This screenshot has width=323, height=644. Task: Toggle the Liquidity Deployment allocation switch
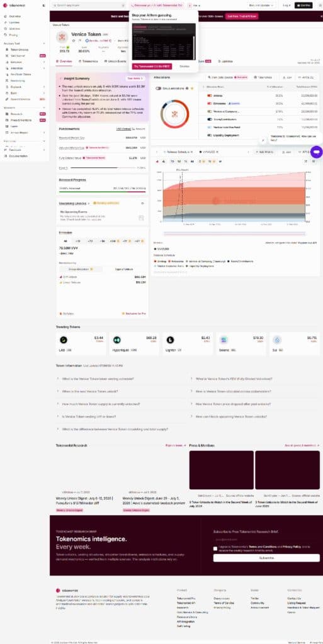210,135
